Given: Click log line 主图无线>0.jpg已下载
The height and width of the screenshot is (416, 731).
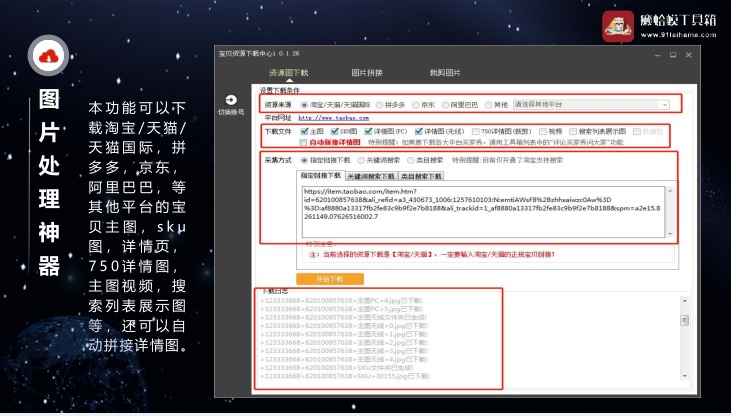Looking at the screenshot, I should click(344, 326).
